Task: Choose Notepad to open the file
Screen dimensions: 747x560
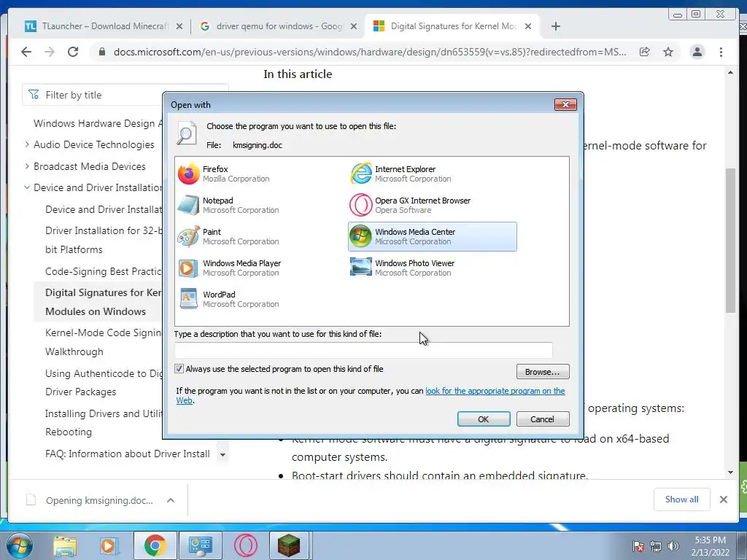Action: tap(228, 205)
